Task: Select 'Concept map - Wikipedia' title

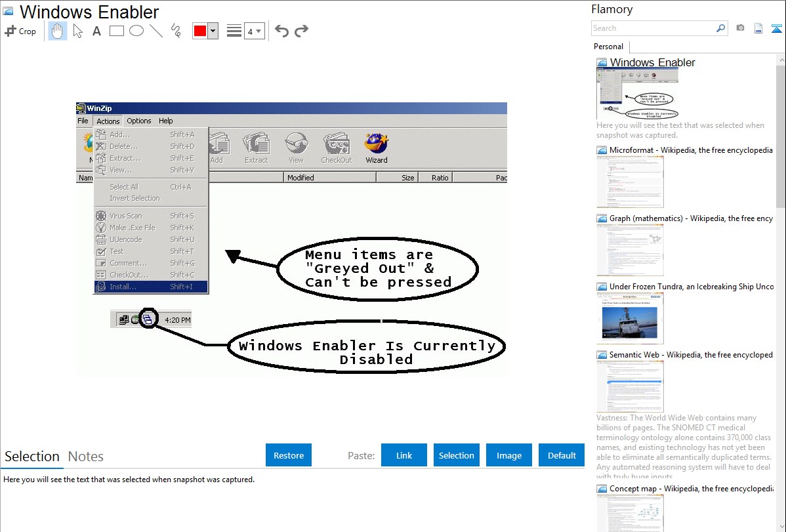Action: [691, 489]
